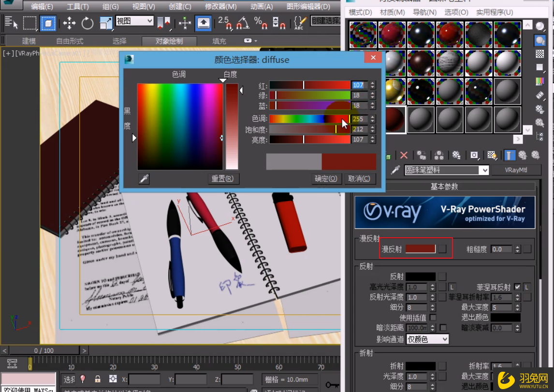This screenshot has width=554, height=392.
Task: Open the material editor 材质(M) menu
Action: coord(392,13)
